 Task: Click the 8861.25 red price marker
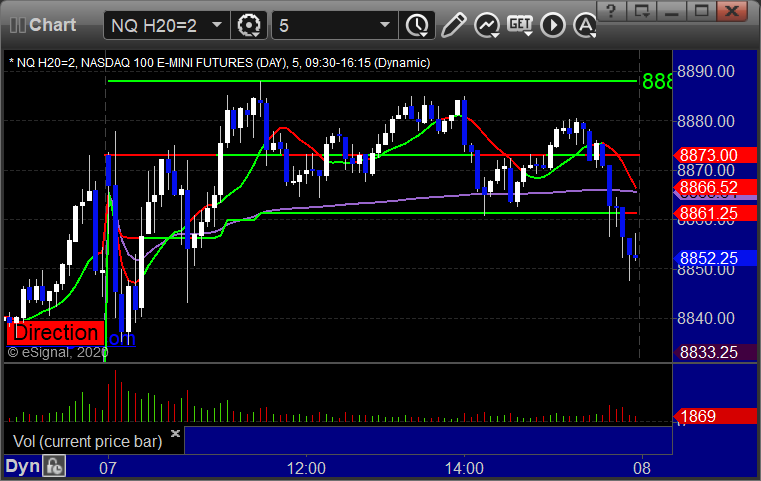(x=715, y=214)
